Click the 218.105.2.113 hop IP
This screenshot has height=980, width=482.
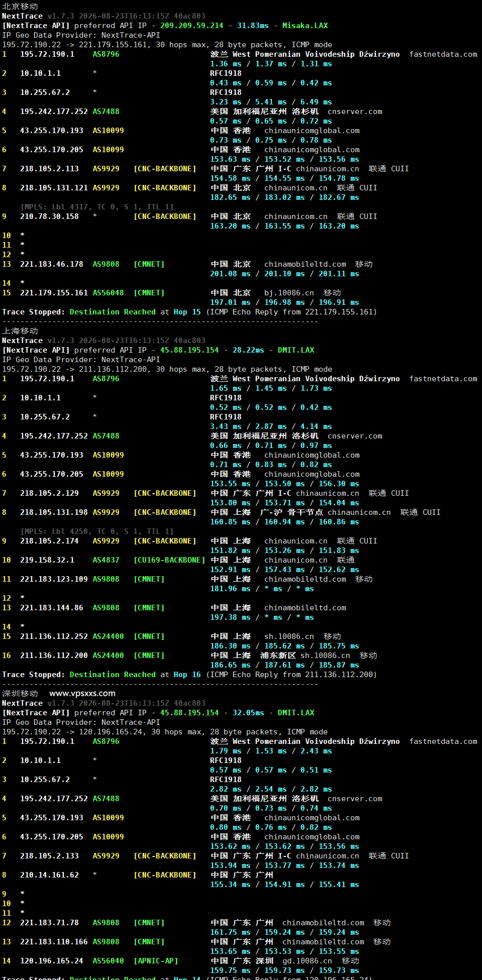(x=49, y=169)
